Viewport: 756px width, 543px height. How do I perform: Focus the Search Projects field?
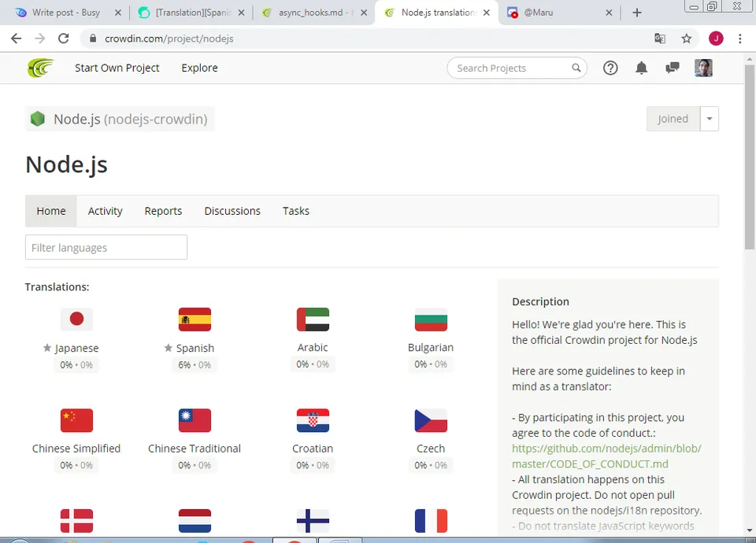(x=517, y=68)
